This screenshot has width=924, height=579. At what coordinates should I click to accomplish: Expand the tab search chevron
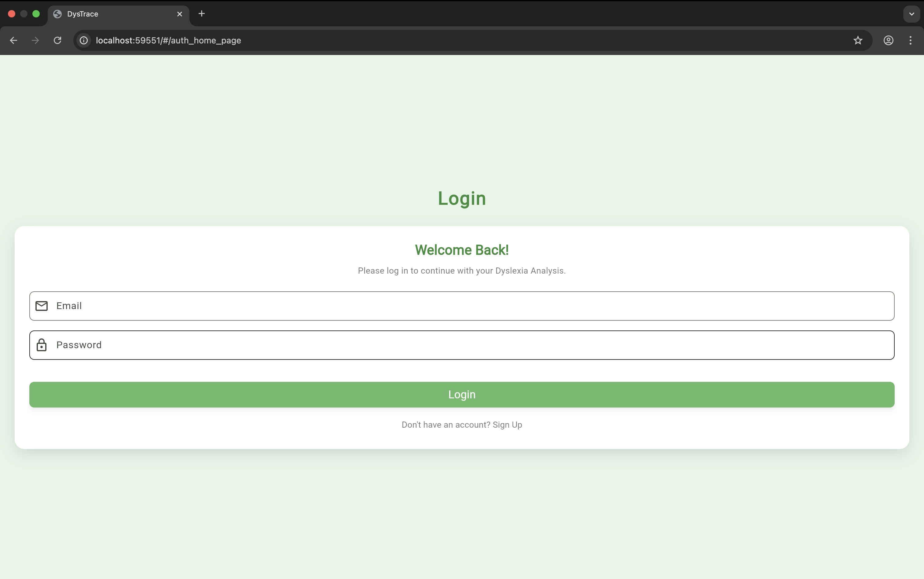(911, 14)
